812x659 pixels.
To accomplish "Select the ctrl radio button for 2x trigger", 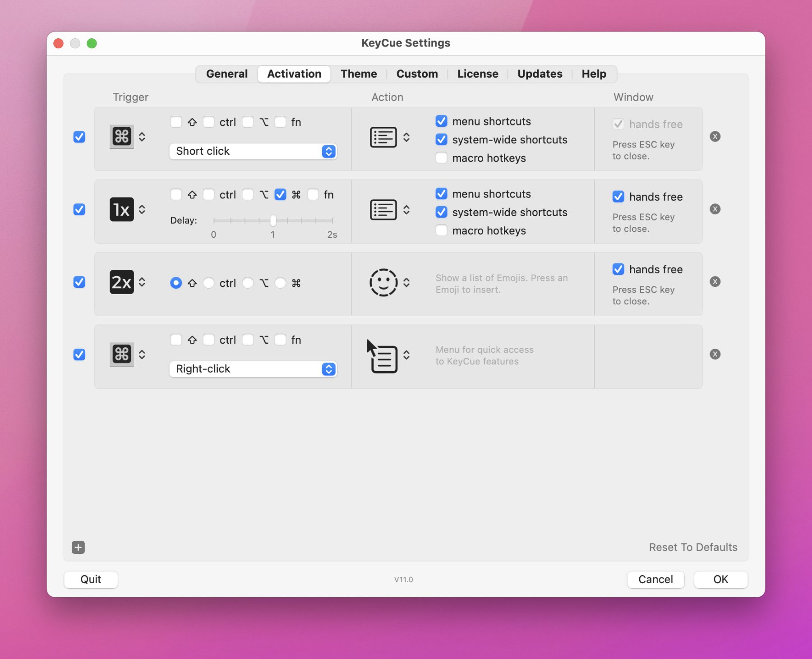I will pyautogui.click(x=208, y=283).
